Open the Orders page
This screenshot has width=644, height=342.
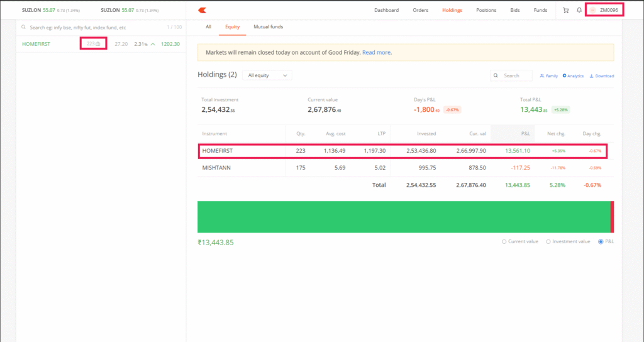point(421,10)
